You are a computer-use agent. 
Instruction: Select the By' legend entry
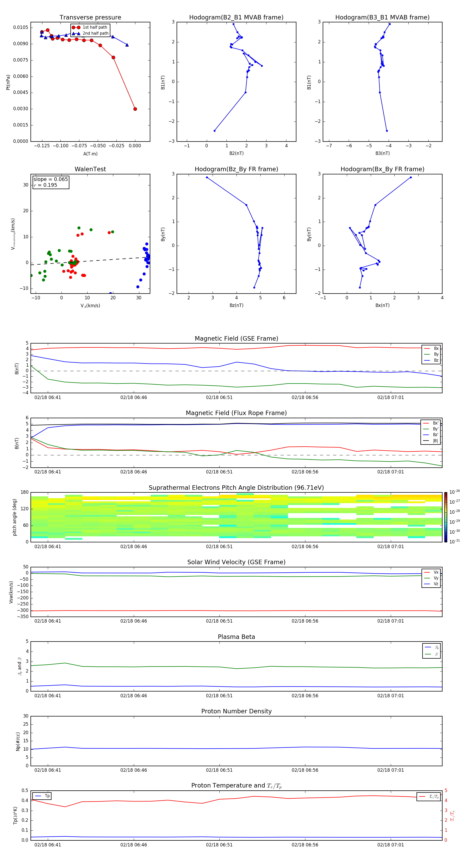(431, 429)
